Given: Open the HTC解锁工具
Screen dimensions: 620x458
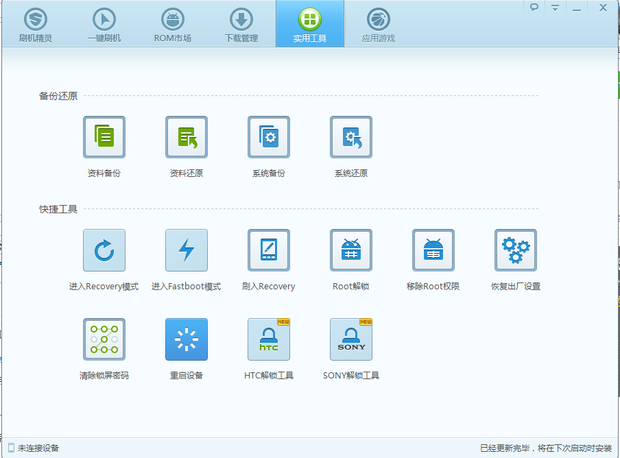Looking at the screenshot, I should (269, 340).
